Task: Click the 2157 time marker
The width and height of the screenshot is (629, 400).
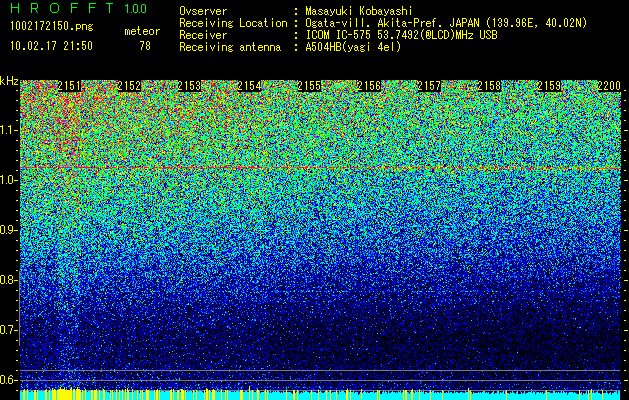Action: (x=429, y=86)
